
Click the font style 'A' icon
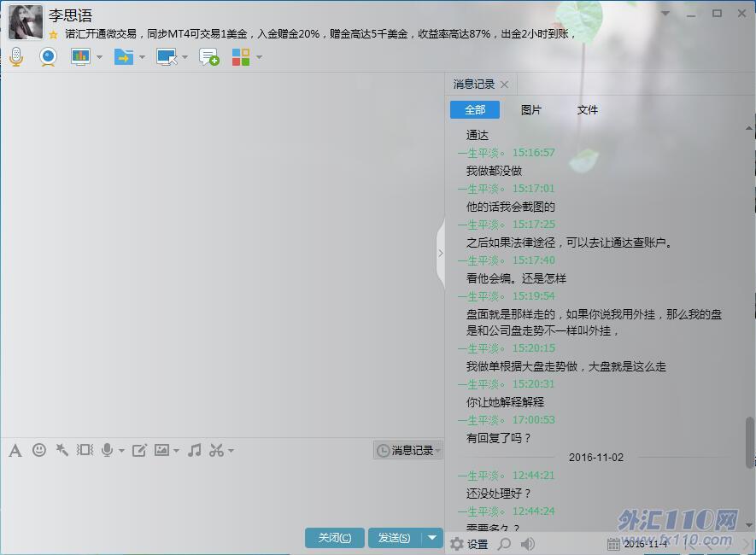point(15,450)
